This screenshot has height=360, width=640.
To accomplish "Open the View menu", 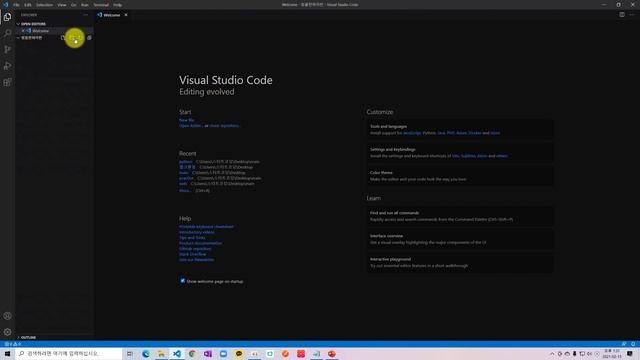I will pyautogui.click(x=62, y=5).
